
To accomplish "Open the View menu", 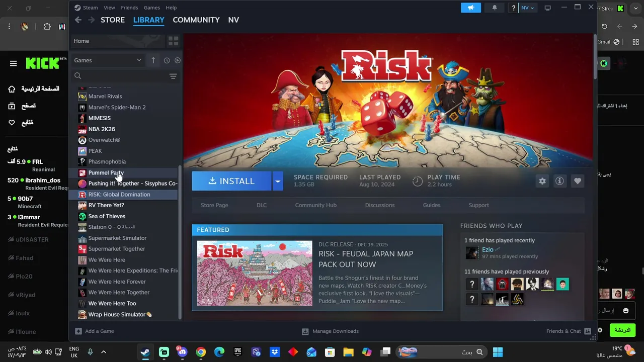I will [109, 8].
